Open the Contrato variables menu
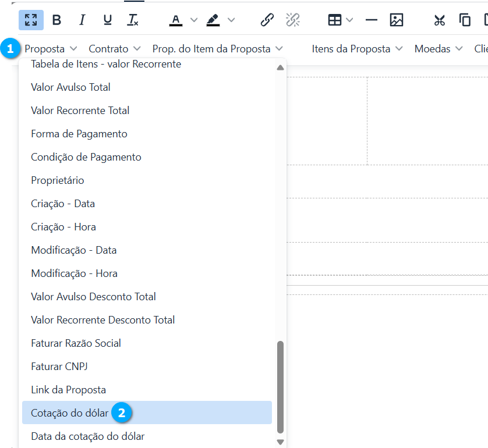488x448 pixels. tap(115, 49)
